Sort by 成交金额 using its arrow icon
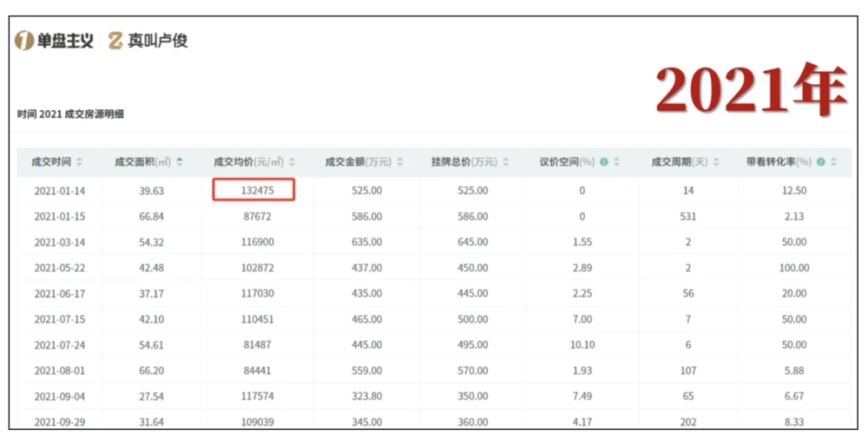868x437 pixels. click(x=400, y=162)
